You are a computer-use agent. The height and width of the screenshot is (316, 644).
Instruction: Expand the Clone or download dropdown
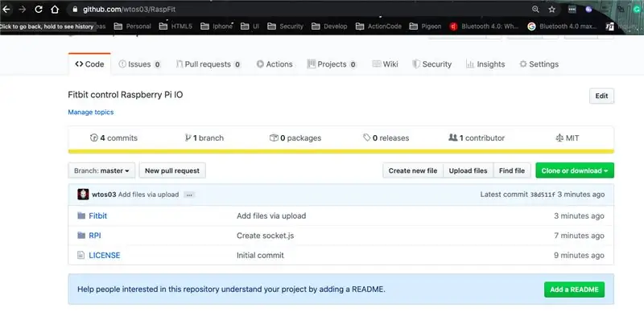click(x=575, y=170)
